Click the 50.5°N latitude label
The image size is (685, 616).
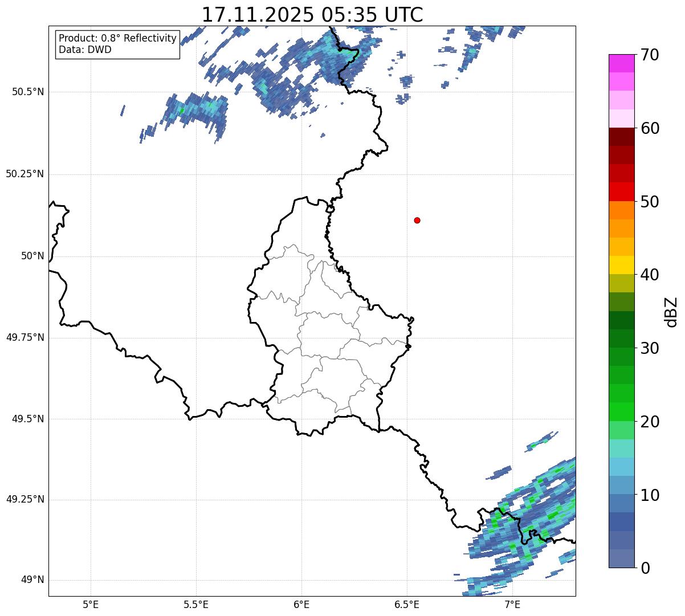point(28,92)
